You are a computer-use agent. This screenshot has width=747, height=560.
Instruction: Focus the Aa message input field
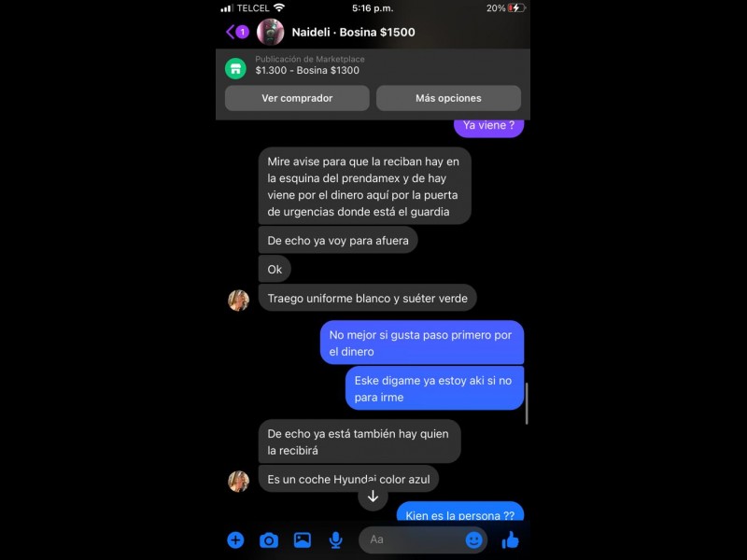413,539
